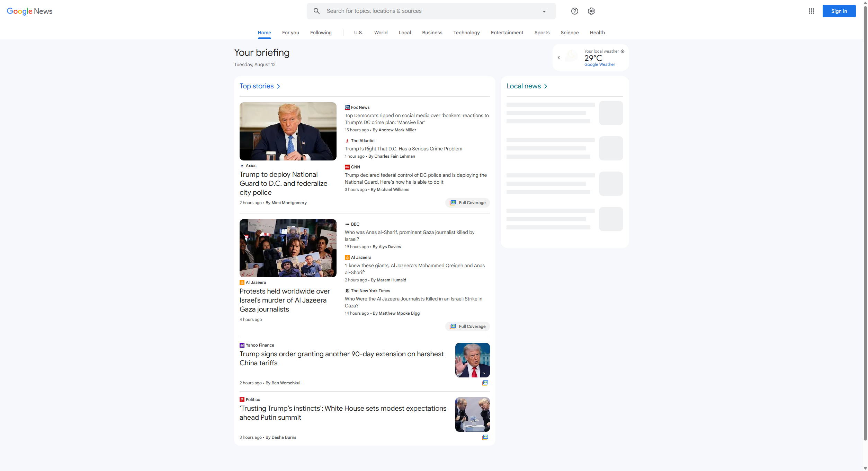Open full coverage icon for China tariffs story

tap(485, 383)
